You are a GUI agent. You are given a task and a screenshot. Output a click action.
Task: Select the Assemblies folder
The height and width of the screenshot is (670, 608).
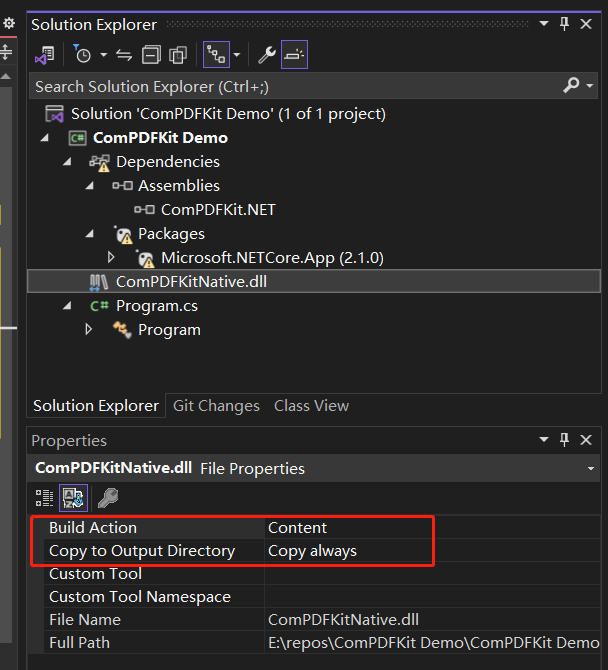pyautogui.click(x=179, y=186)
